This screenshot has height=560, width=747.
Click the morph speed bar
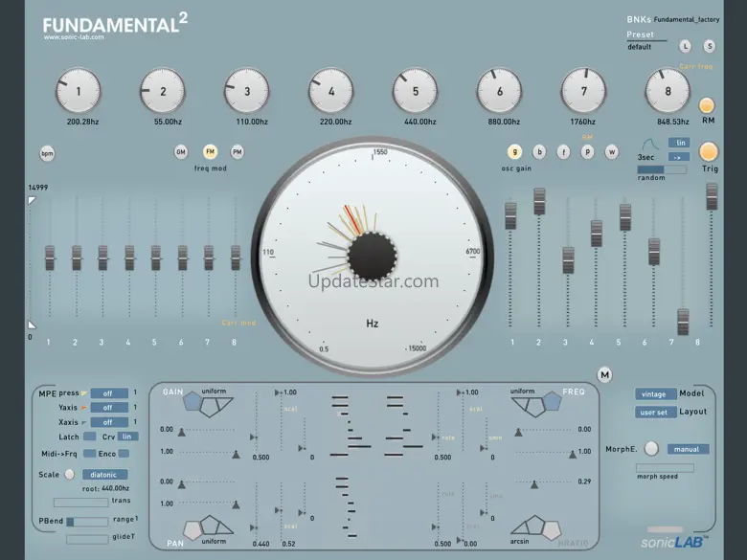(x=665, y=468)
